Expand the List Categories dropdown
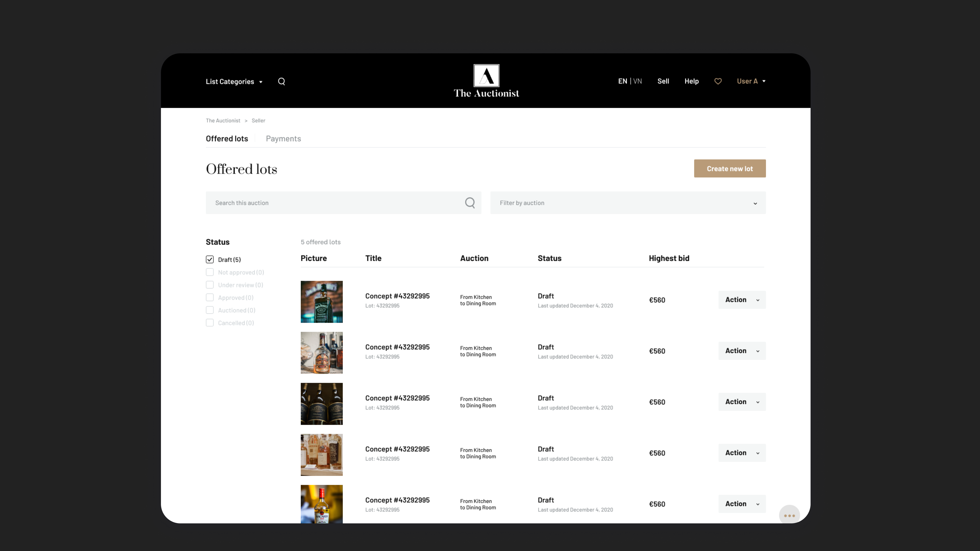This screenshot has width=980, height=551. click(234, 82)
